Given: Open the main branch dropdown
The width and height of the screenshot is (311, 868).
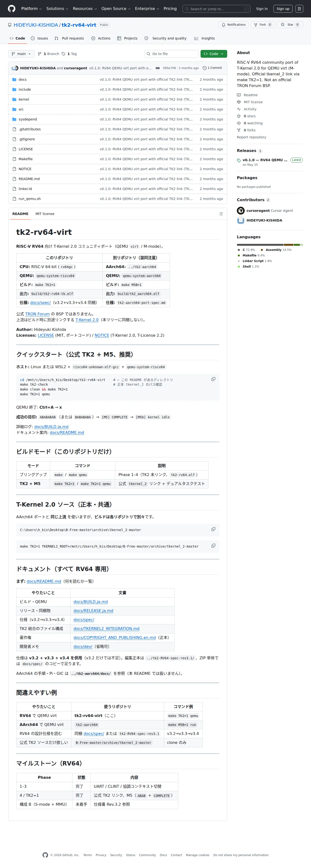Looking at the screenshot, I should coord(21,54).
